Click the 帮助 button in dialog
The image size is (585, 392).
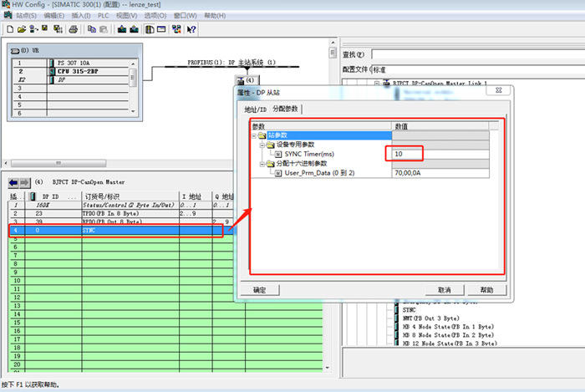487,290
